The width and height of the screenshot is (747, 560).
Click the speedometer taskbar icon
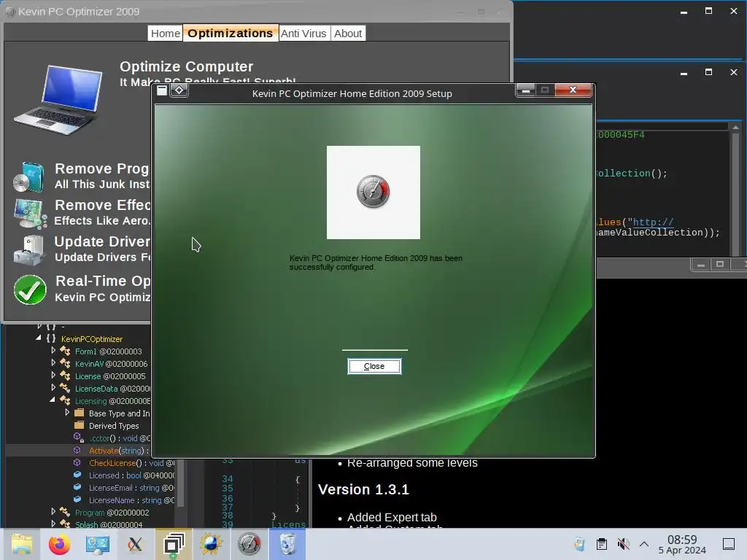pos(249,544)
